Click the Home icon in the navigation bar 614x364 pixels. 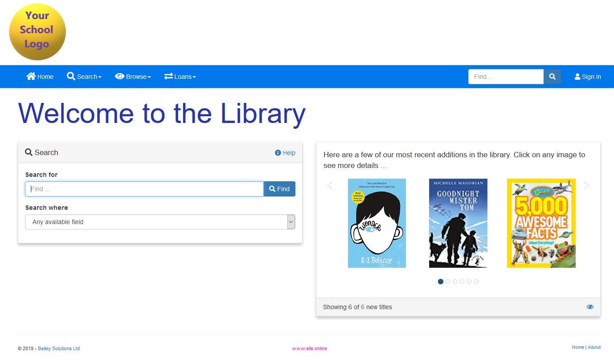pos(30,76)
